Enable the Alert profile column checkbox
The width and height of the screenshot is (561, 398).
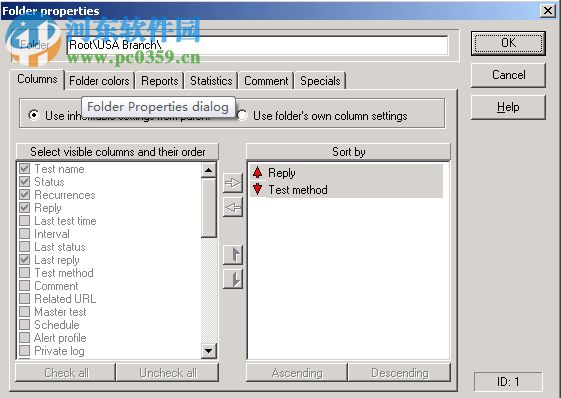coord(24,338)
